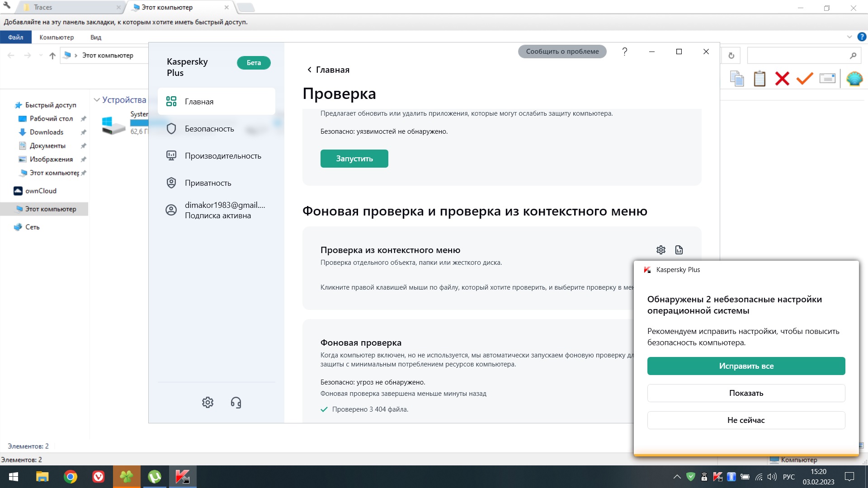
Task: Click the Бета badge
Action: [x=254, y=63]
